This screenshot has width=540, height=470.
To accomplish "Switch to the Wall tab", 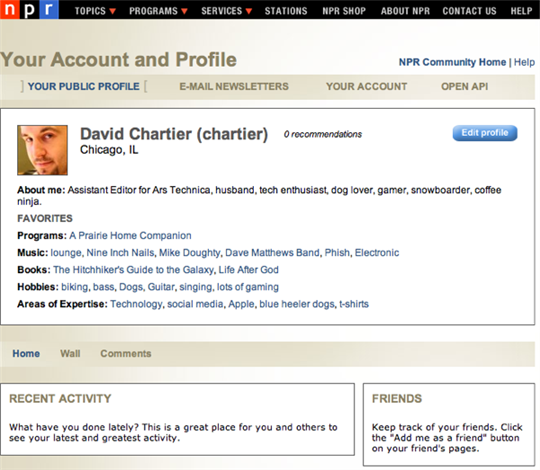I will tap(70, 354).
